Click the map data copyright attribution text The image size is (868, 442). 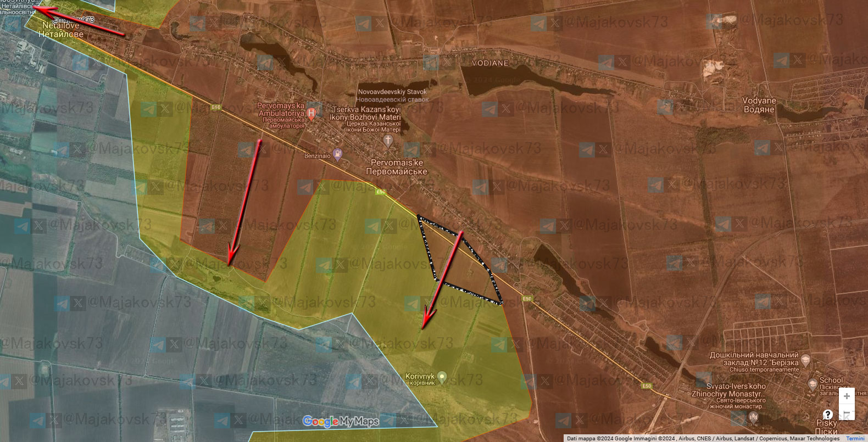click(x=703, y=439)
